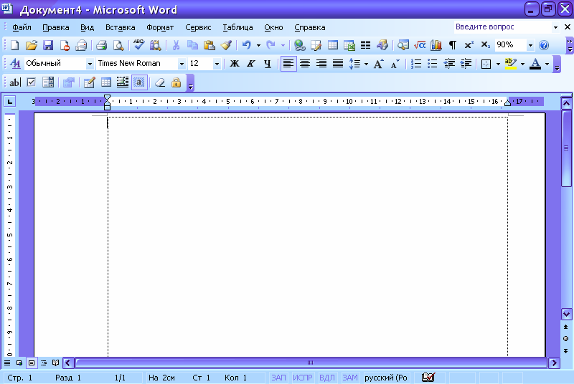Insert checkbox form field
Screen dimensions: 574x384
click(x=31, y=83)
